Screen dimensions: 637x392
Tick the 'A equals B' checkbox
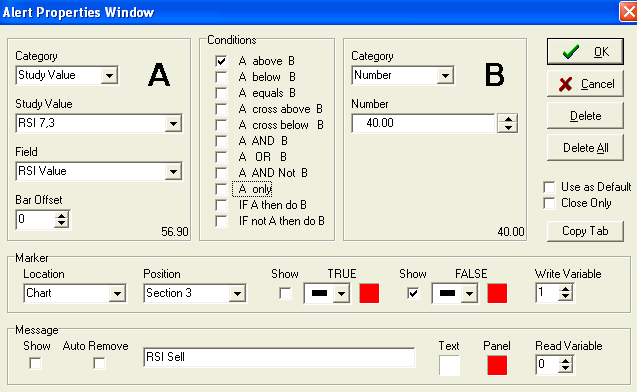coord(221,93)
